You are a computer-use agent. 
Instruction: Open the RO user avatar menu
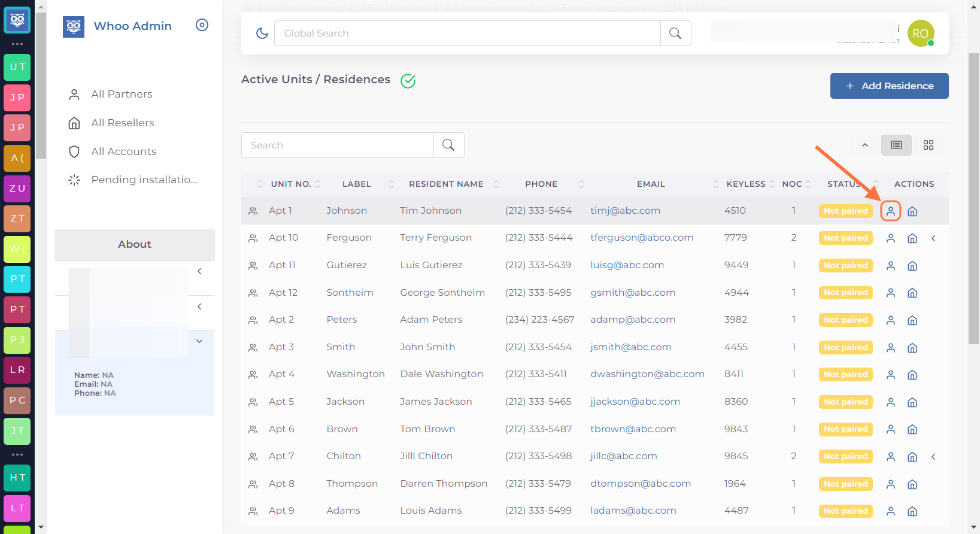click(x=921, y=34)
